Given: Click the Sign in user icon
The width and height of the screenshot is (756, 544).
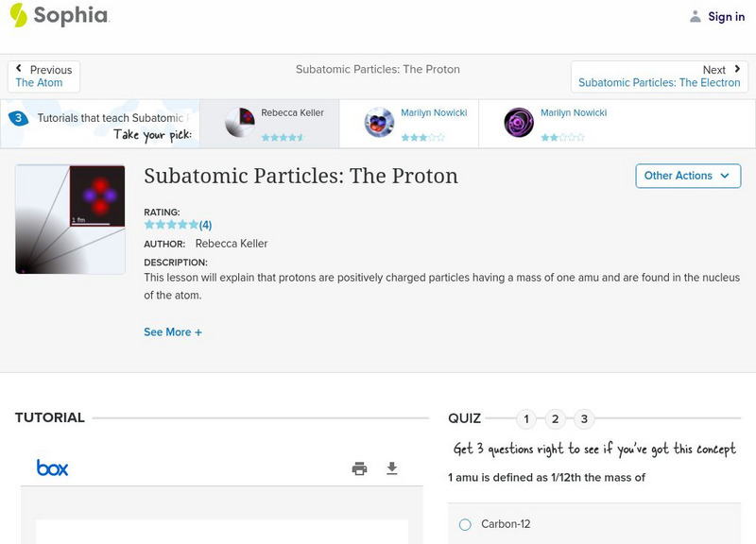Looking at the screenshot, I should pyautogui.click(x=696, y=16).
